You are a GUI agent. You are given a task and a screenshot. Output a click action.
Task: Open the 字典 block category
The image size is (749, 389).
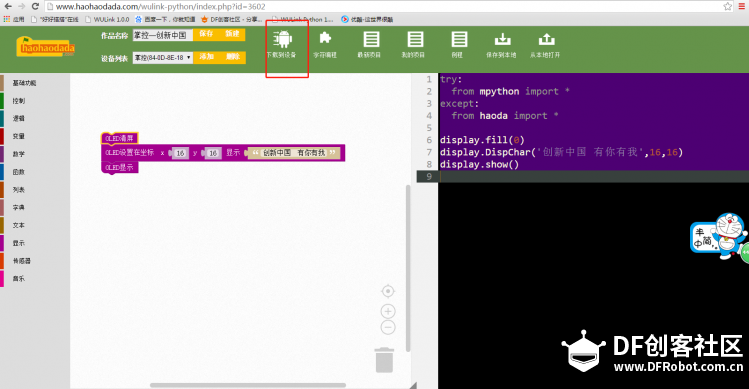click(19, 207)
